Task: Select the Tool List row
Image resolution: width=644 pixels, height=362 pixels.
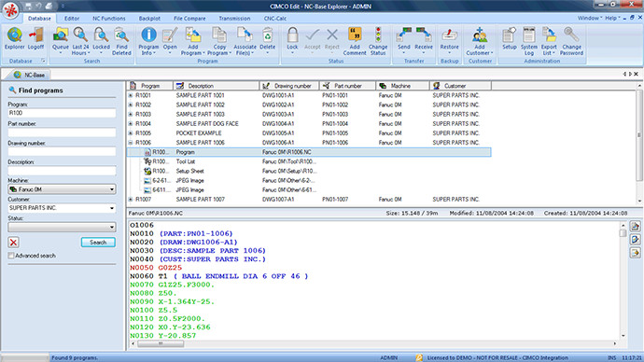Action: click(309, 161)
